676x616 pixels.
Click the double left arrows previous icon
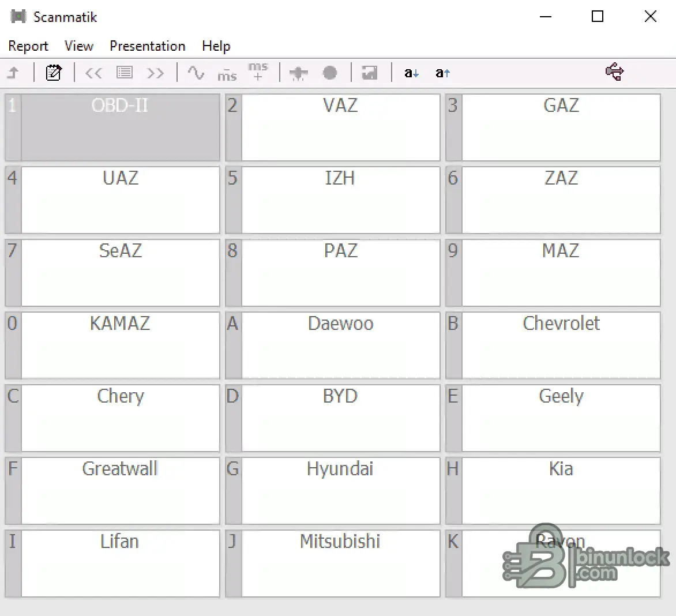[x=93, y=73]
